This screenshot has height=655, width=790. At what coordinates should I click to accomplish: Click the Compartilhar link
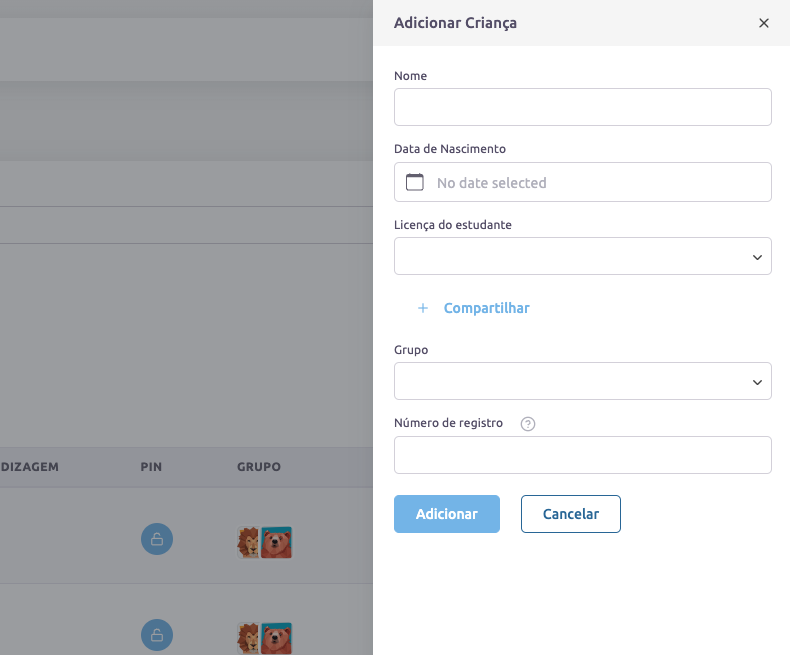click(x=486, y=308)
